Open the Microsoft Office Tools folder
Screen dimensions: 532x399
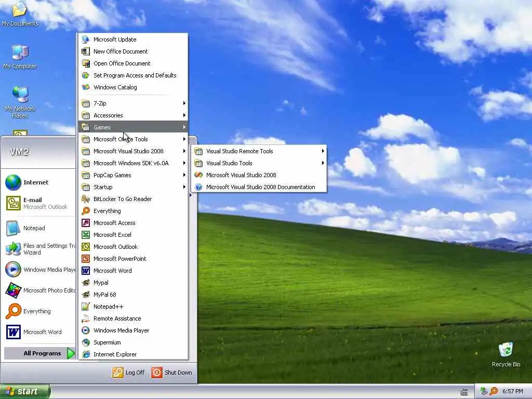pyautogui.click(x=133, y=139)
